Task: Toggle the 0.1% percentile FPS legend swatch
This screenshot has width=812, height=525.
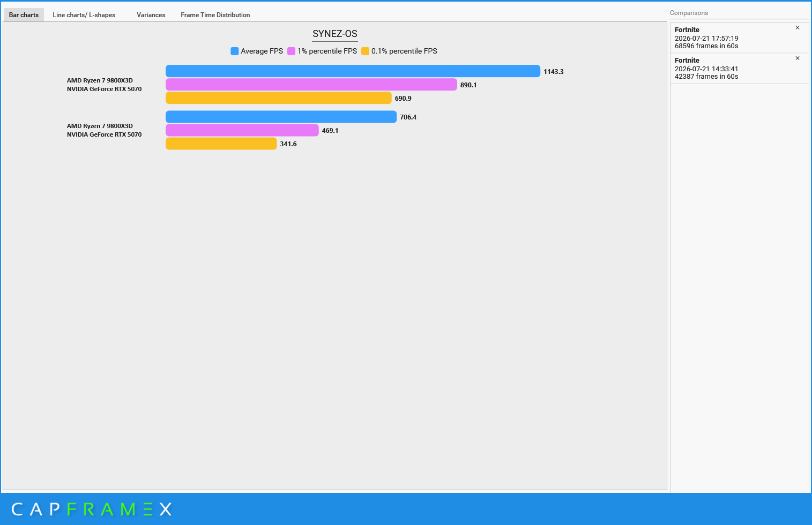Action: 365,51
